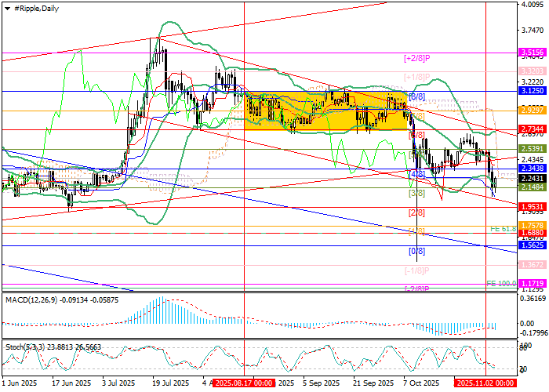
Task: Click the 19 Jul 2025 date label
Action: (x=169, y=383)
